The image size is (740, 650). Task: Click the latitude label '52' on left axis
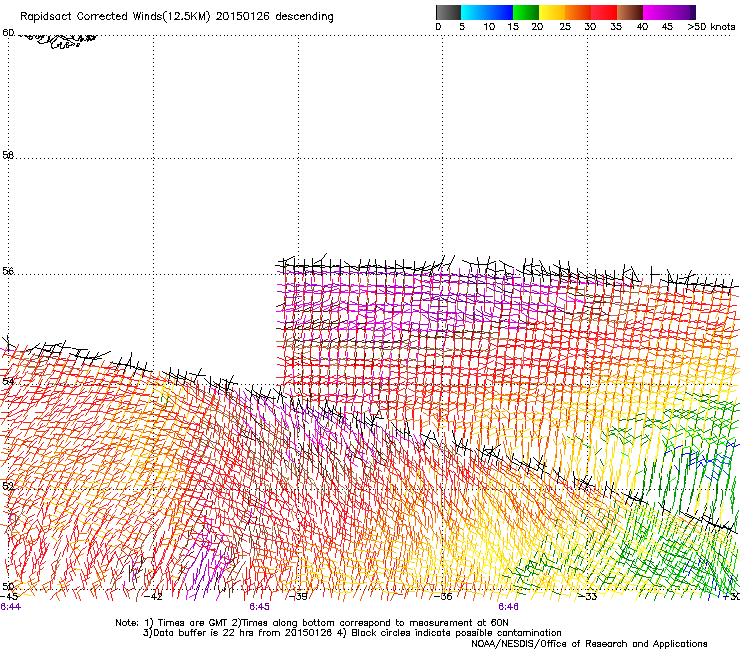[x=8, y=486]
